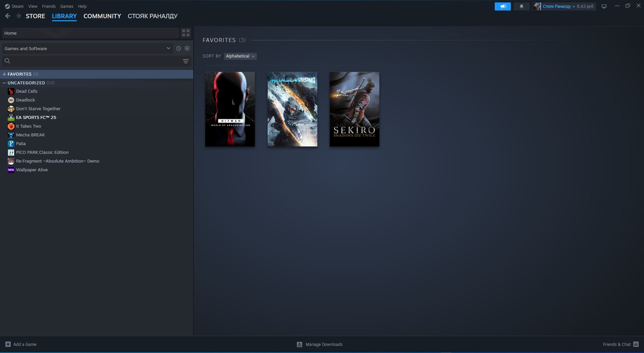
Task: Open the Hitman World of Assassination cover
Action: tap(230, 109)
